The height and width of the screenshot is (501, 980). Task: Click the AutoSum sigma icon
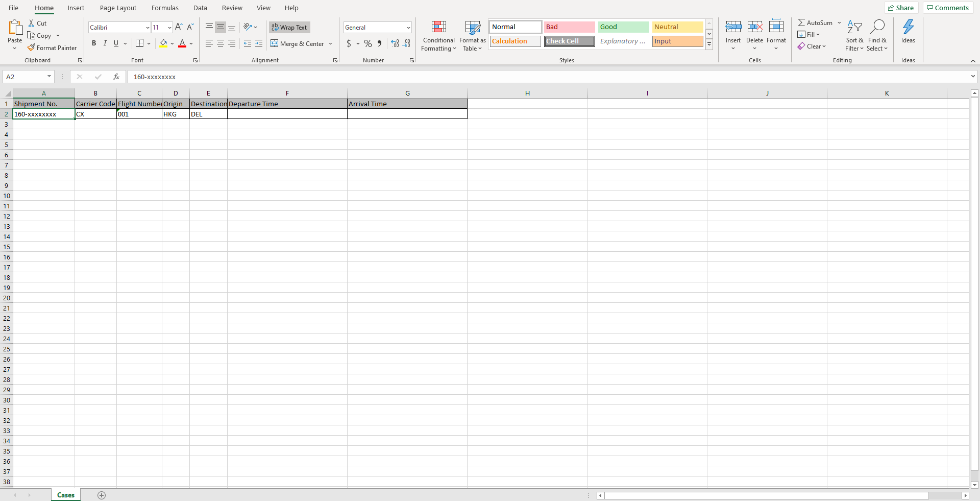coord(801,23)
